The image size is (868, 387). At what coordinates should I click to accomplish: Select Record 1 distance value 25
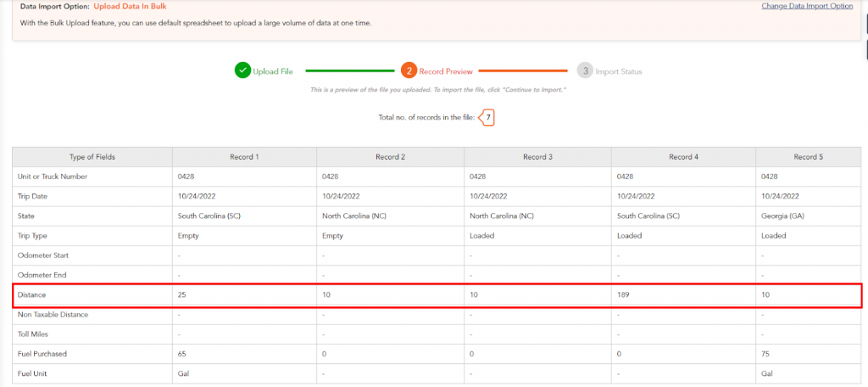pyautogui.click(x=181, y=295)
